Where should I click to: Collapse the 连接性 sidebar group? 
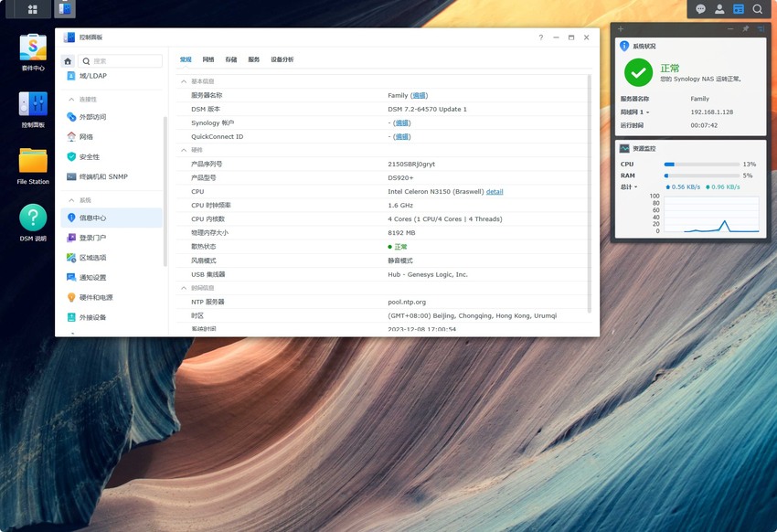(x=71, y=100)
